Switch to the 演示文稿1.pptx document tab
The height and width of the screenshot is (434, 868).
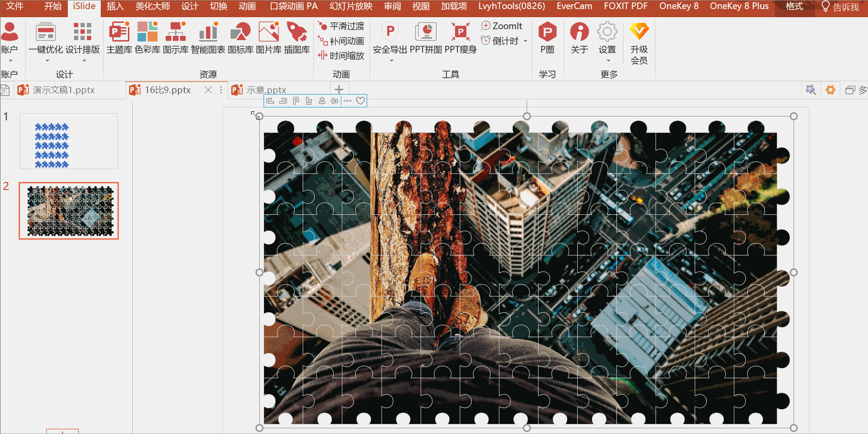pyautogui.click(x=63, y=90)
